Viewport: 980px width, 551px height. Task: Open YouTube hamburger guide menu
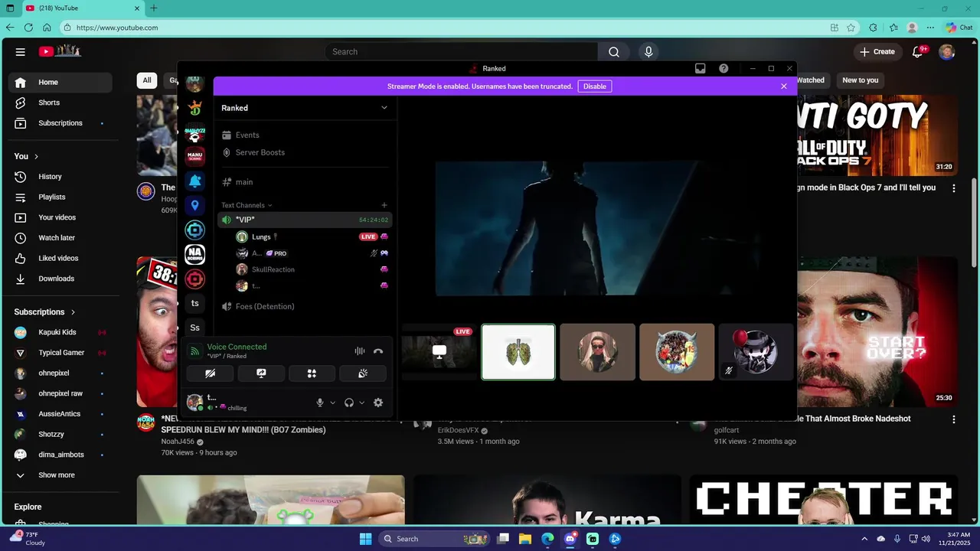21,52
